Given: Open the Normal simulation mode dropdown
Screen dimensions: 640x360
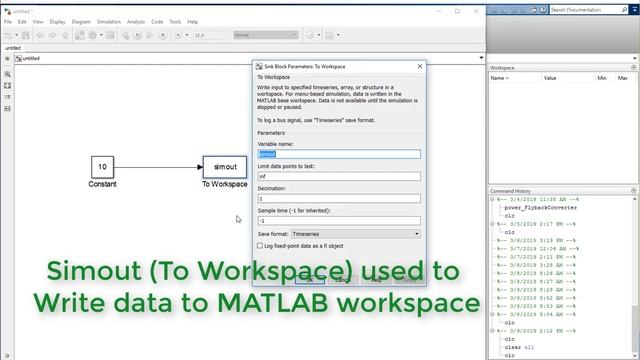Looking at the screenshot, I should [266, 35].
